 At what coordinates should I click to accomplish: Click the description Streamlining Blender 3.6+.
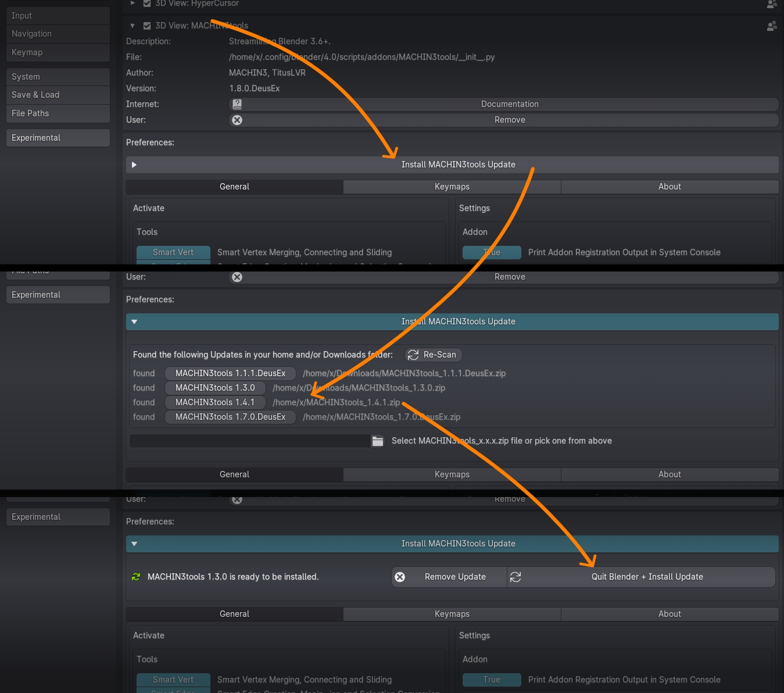click(x=280, y=41)
